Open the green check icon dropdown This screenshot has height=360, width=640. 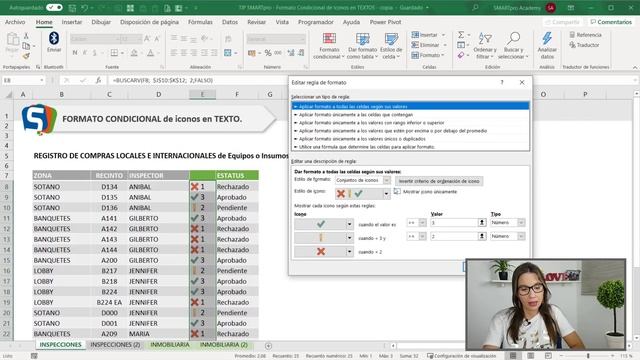point(349,224)
